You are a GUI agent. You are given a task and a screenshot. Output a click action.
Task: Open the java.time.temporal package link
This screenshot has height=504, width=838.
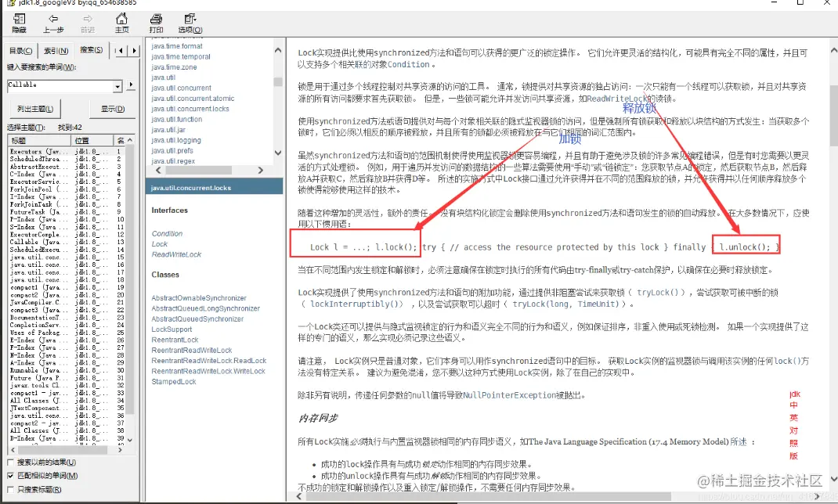(181, 56)
